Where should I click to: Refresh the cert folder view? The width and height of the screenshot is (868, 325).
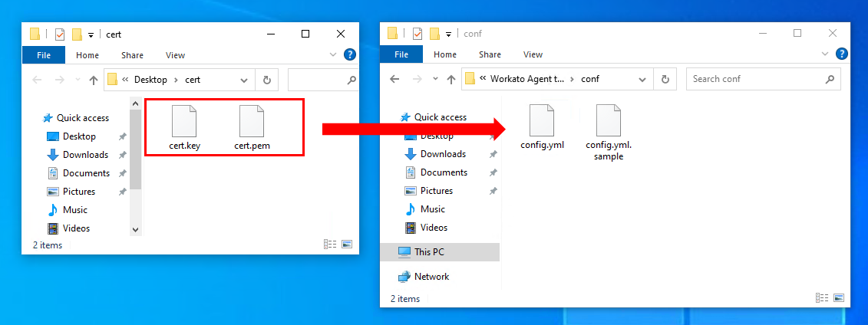(267, 80)
